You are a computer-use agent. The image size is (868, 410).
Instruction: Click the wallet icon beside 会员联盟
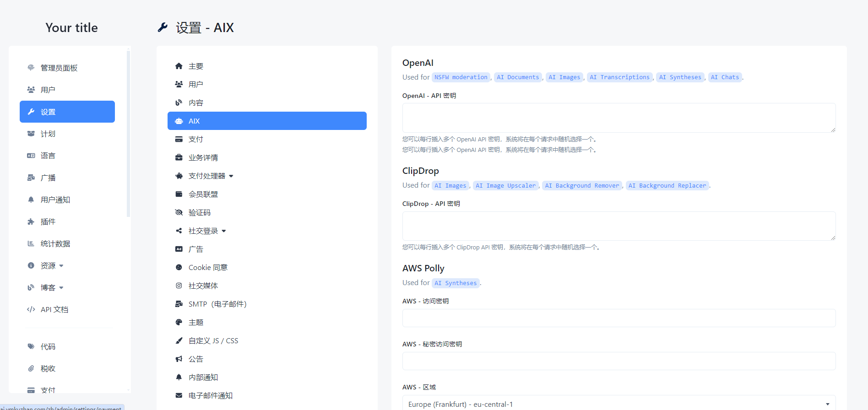[x=179, y=194]
